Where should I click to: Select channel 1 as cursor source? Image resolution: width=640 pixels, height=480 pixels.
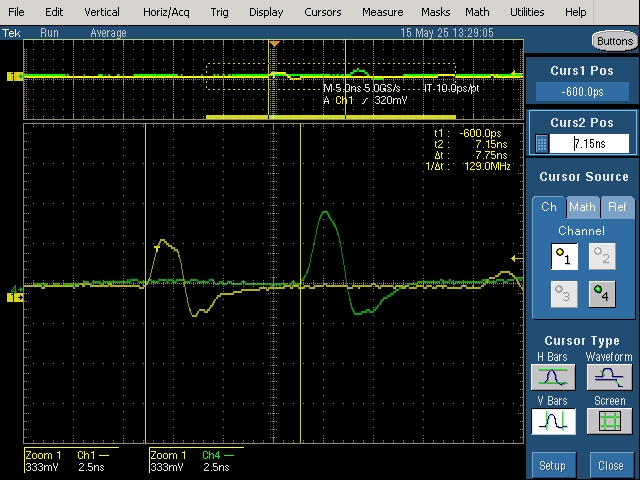click(564, 256)
